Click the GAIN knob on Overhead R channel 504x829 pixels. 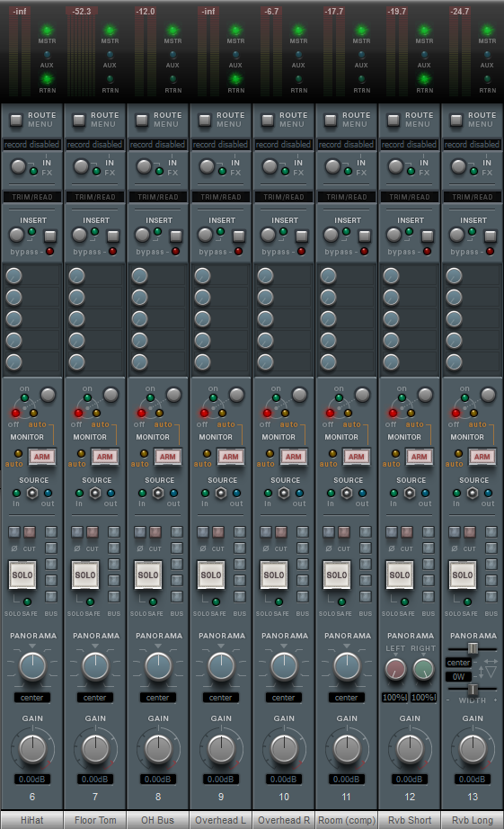click(x=284, y=748)
